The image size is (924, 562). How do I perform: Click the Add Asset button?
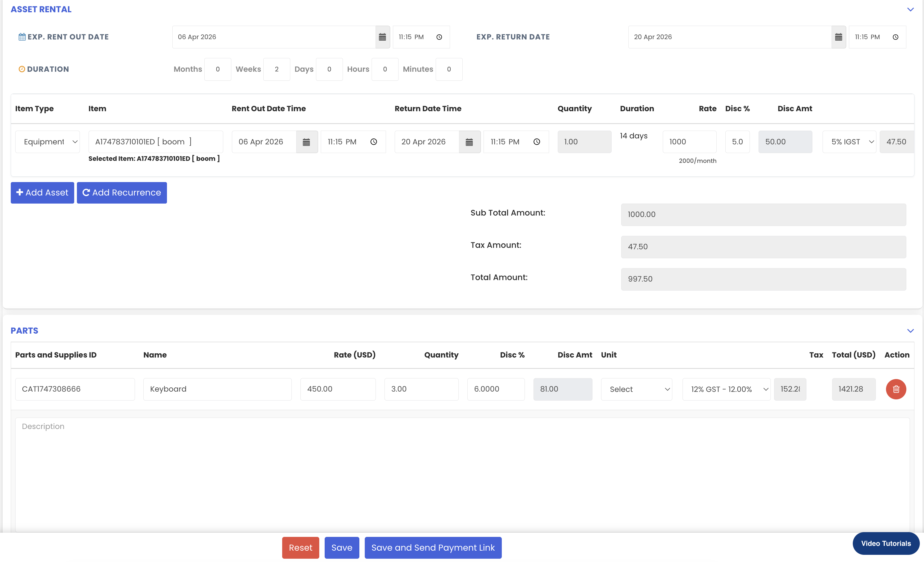(x=42, y=193)
